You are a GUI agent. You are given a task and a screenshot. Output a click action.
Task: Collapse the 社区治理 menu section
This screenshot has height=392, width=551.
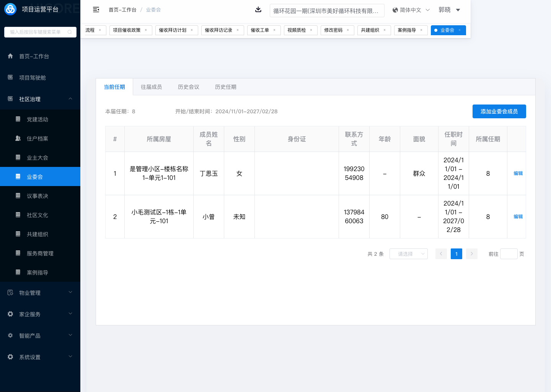tap(70, 99)
